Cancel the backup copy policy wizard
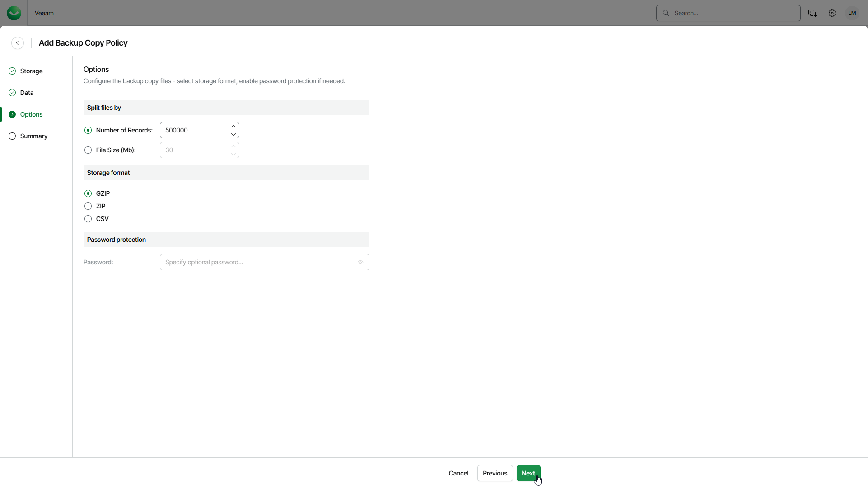 coord(458,473)
